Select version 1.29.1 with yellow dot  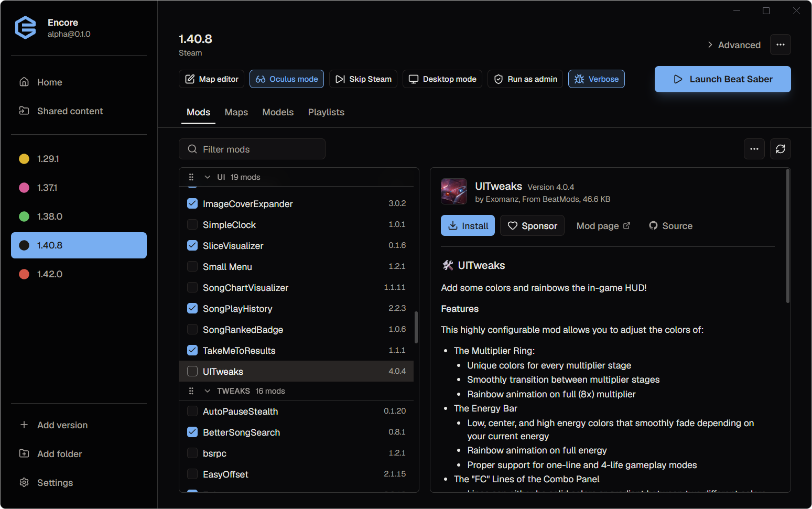pyautogui.click(x=79, y=159)
